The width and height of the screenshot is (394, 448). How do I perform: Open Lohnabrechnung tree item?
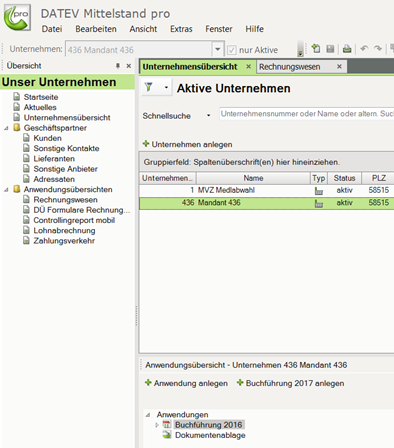[x=64, y=231]
